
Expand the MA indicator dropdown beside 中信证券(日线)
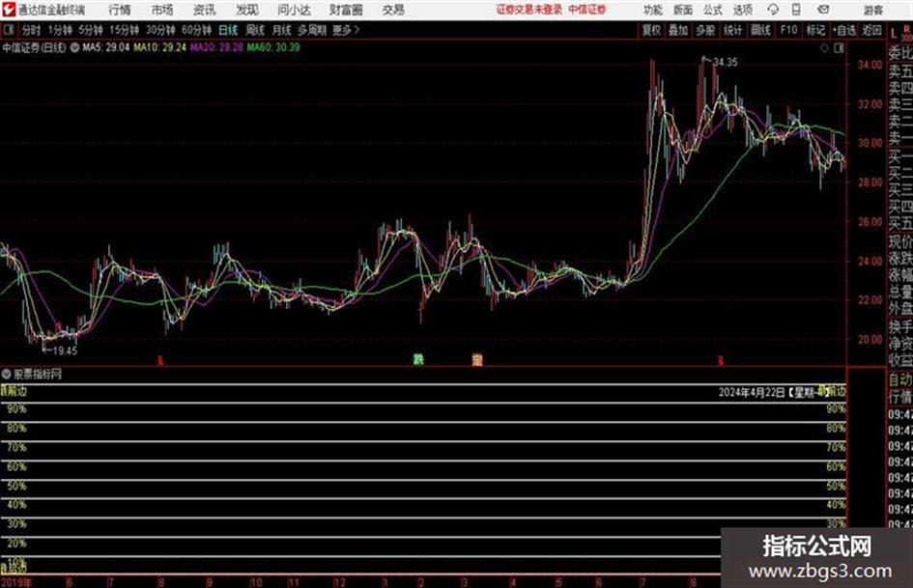pos(74,47)
